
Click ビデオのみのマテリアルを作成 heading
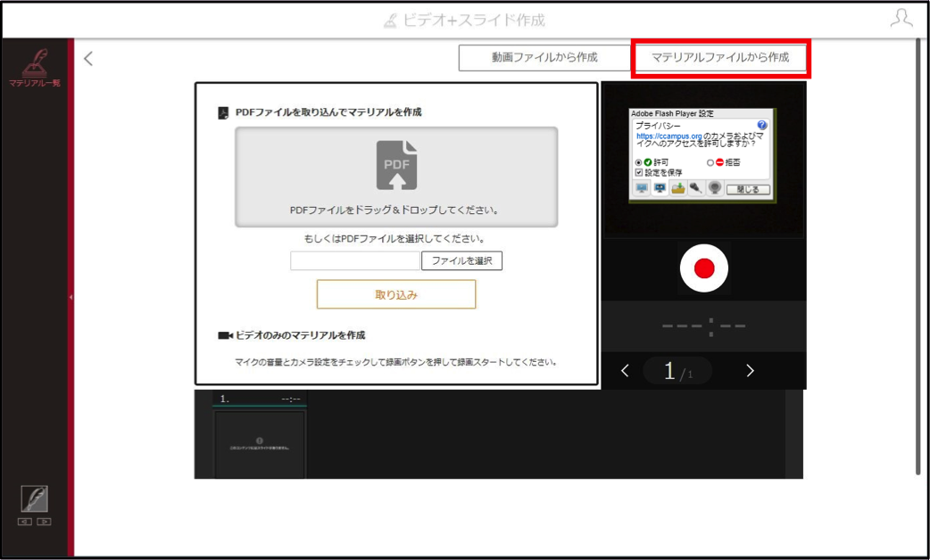tap(300, 335)
